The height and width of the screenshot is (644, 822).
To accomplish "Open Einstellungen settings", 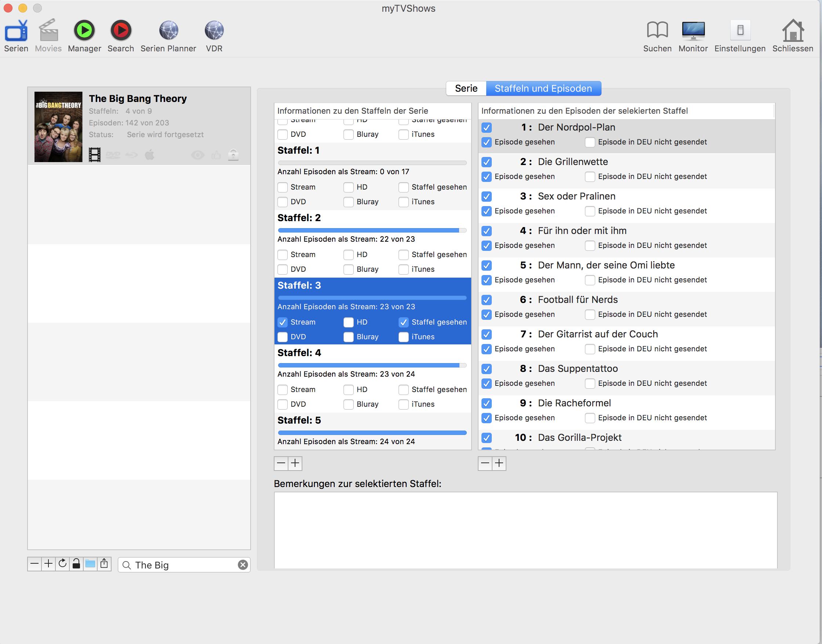I will 740,31.
